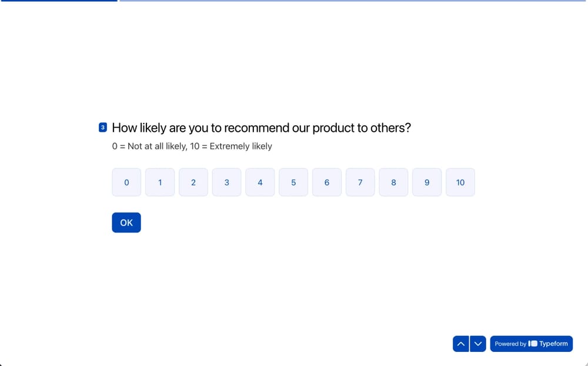
Task: Choose score 4 on the scale
Action: [x=260, y=182]
